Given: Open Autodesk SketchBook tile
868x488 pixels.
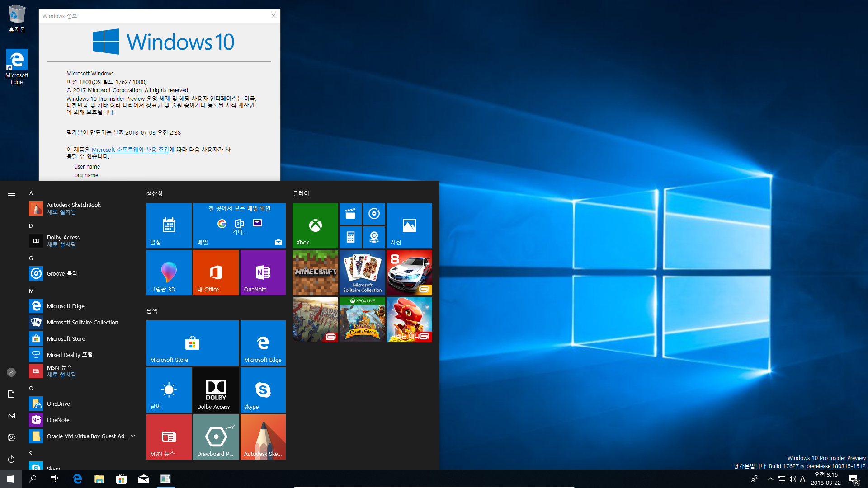Looking at the screenshot, I should pyautogui.click(x=262, y=437).
